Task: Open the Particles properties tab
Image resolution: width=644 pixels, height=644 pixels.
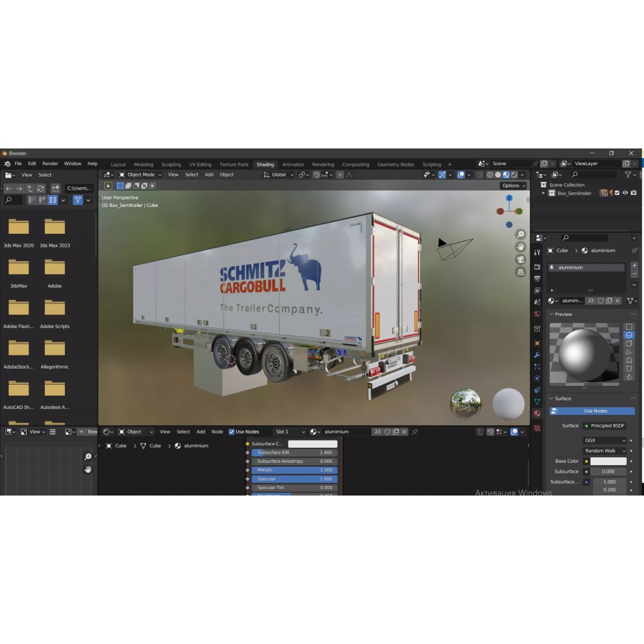Action: (x=537, y=367)
